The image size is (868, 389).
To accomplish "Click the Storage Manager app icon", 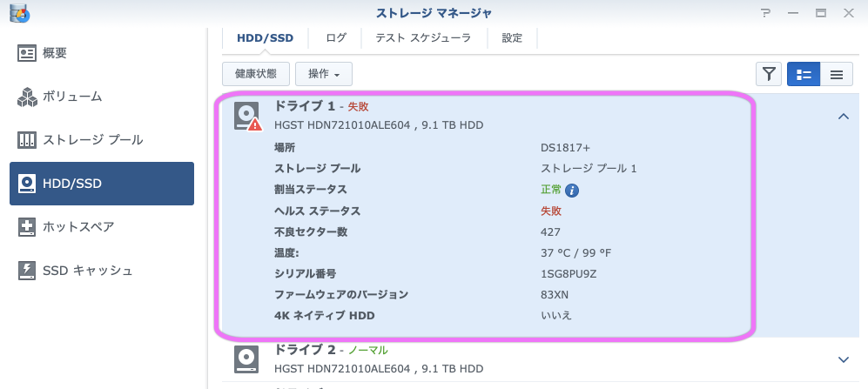I will click(19, 13).
